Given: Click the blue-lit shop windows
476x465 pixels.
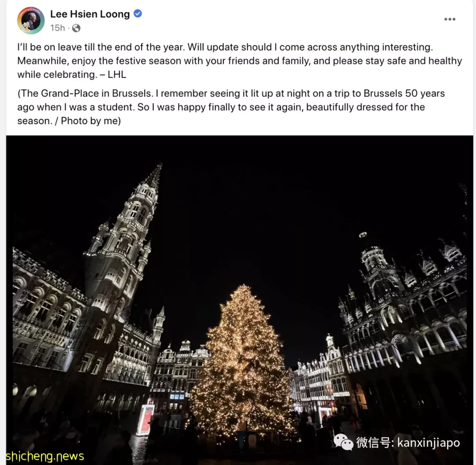Looking at the screenshot, I should pyautogui.click(x=177, y=396).
